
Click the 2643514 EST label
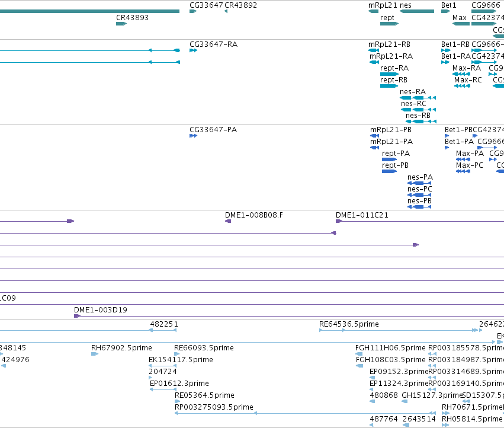419,419
